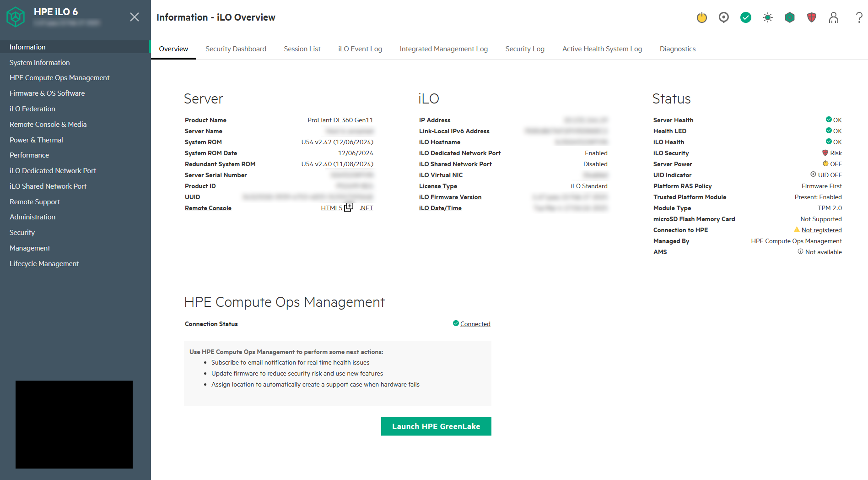Click the UID OFF indicator icon
Viewport: 868px width, 480px height.
pos(813,175)
